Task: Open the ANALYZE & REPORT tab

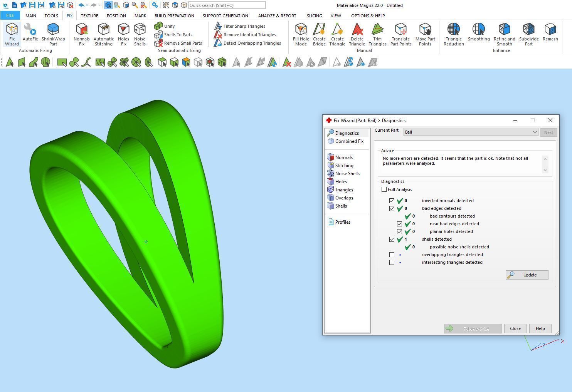Action: coord(277,16)
